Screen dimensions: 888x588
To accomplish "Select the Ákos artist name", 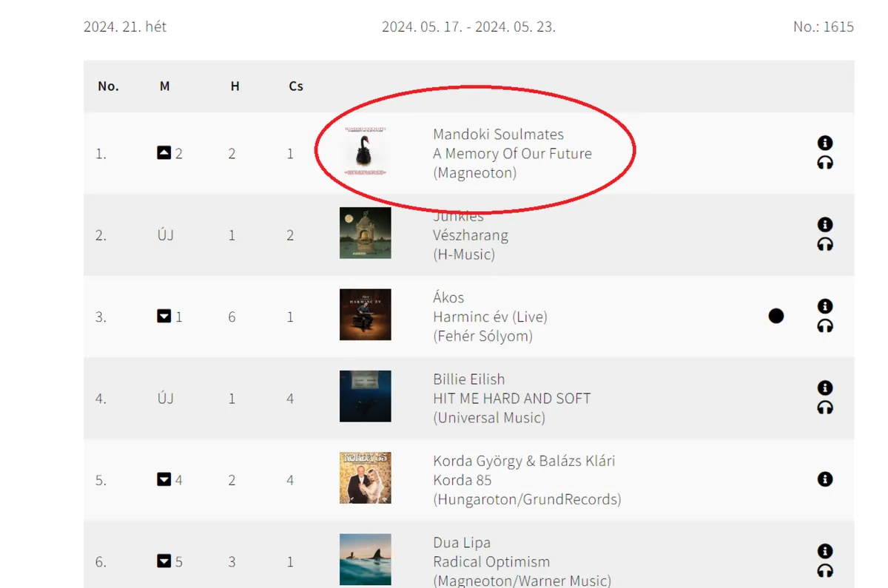I will click(x=448, y=297).
